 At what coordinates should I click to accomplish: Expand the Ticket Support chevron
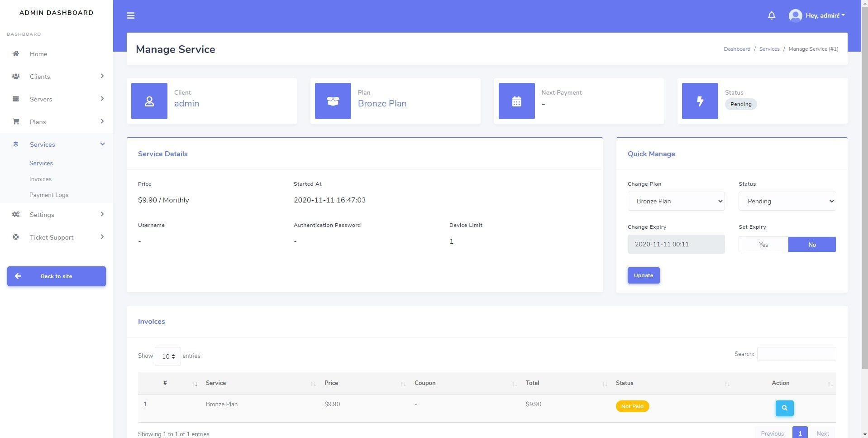point(102,237)
